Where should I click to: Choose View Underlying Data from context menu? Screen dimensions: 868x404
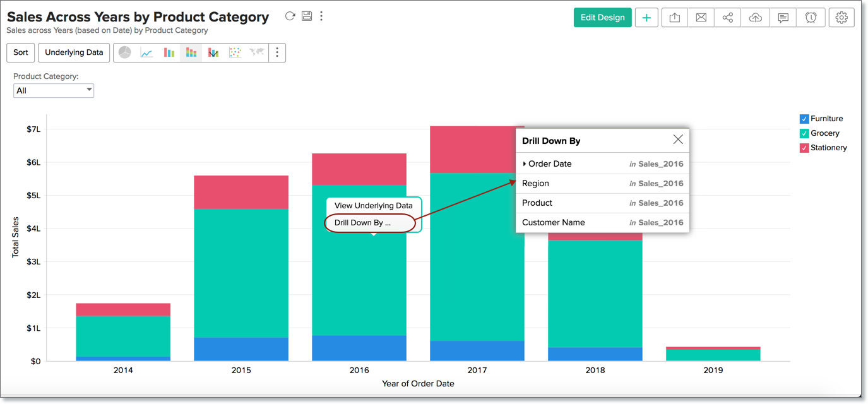pyautogui.click(x=373, y=205)
